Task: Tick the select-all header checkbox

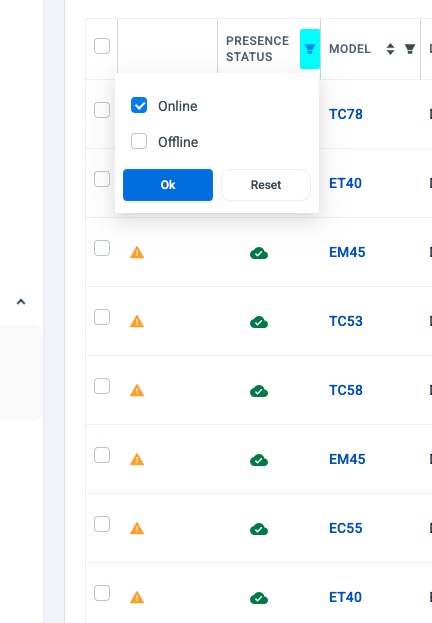Action: tap(102, 46)
